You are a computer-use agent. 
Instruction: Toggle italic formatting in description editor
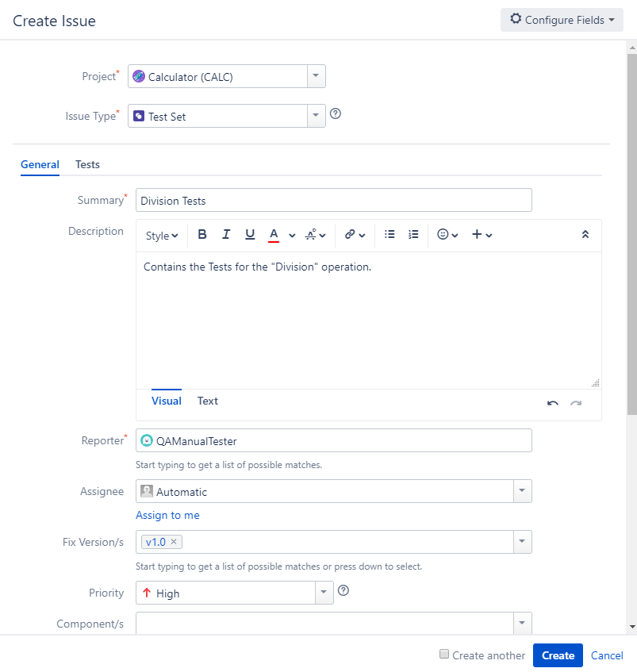(x=226, y=234)
